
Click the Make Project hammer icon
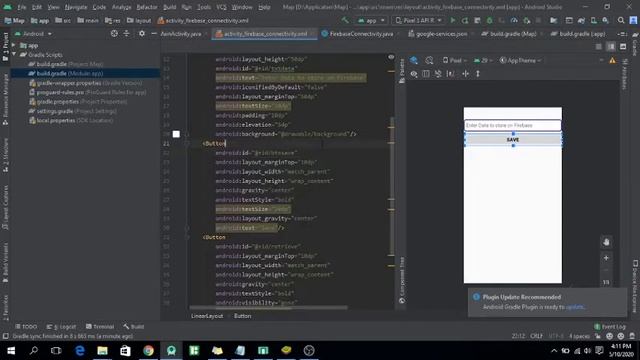[345, 20]
